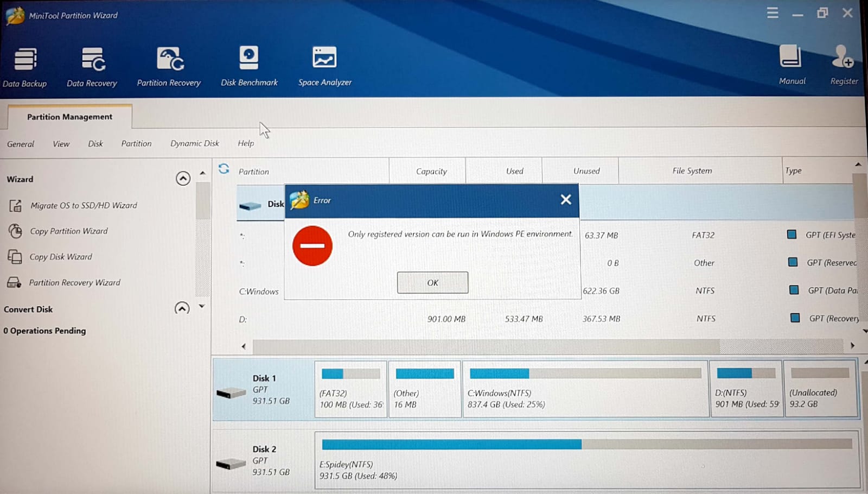Open the hamburger menu in title bar
The height and width of the screenshot is (494, 868).
[773, 13]
